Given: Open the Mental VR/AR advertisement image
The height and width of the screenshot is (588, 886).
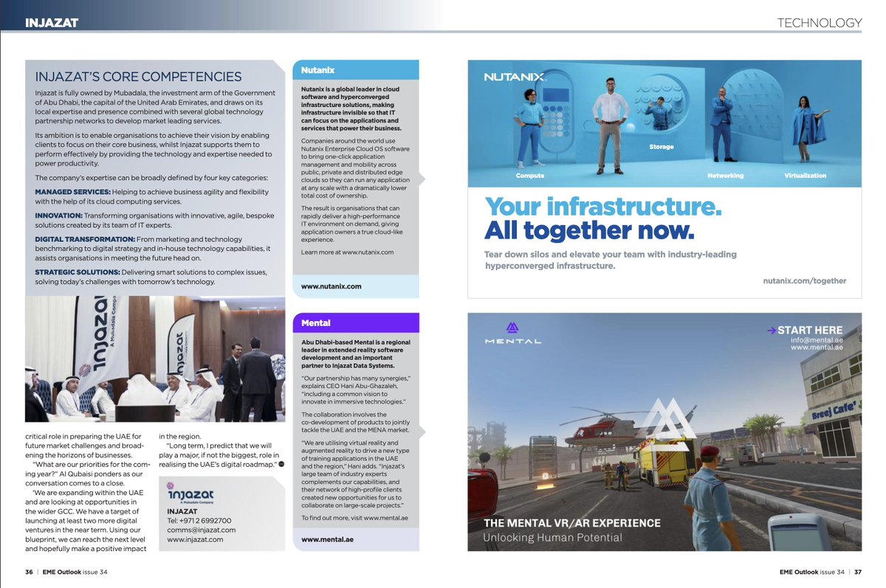Looking at the screenshot, I should pyautogui.click(x=664, y=432).
